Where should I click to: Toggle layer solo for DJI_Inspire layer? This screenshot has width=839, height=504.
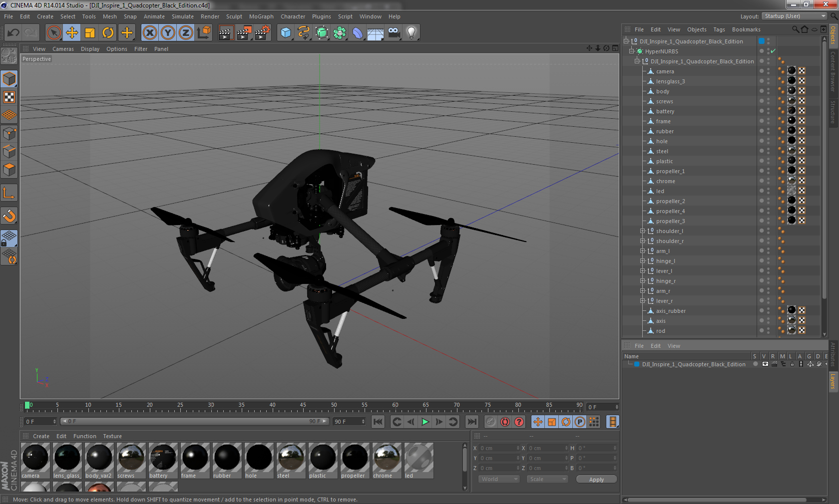[x=756, y=364]
